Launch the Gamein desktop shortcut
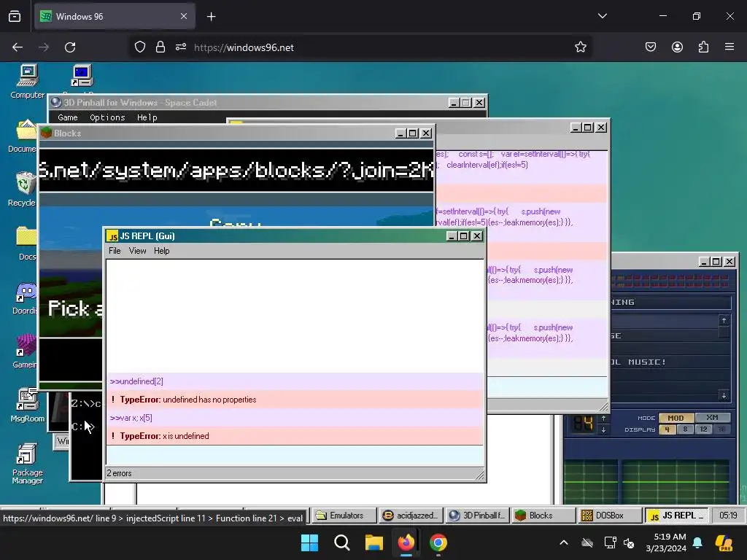The image size is (747, 560). [x=25, y=351]
